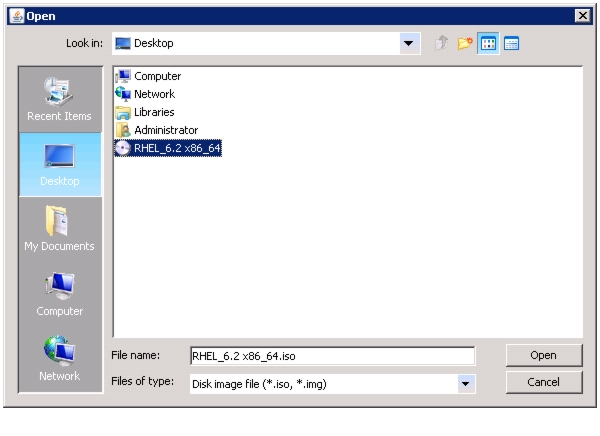
Task: Select Desktop in the left sidebar
Action: point(60,165)
